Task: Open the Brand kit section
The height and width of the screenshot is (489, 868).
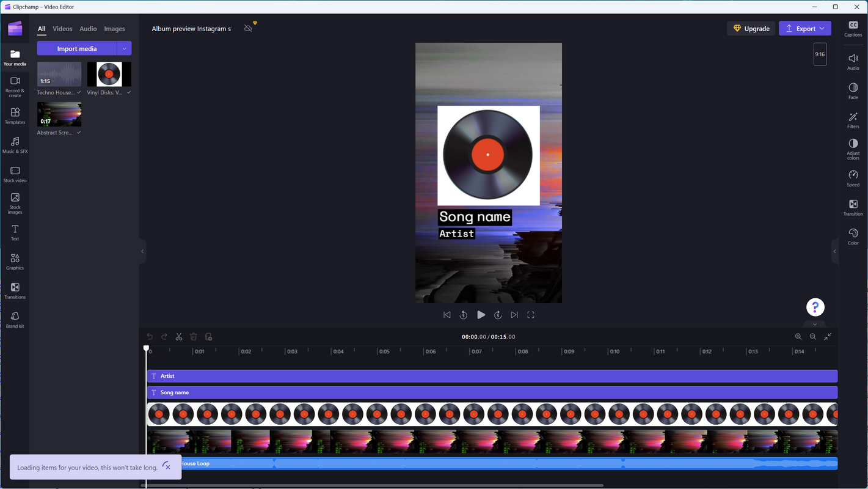Action: pyautogui.click(x=15, y=320)
